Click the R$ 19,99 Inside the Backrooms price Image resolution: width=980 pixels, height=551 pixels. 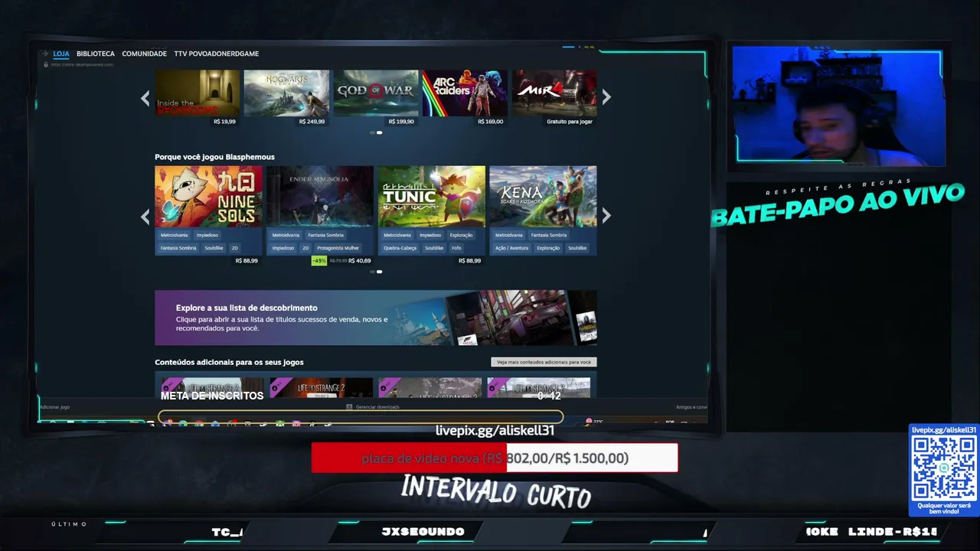click(224, 122)
